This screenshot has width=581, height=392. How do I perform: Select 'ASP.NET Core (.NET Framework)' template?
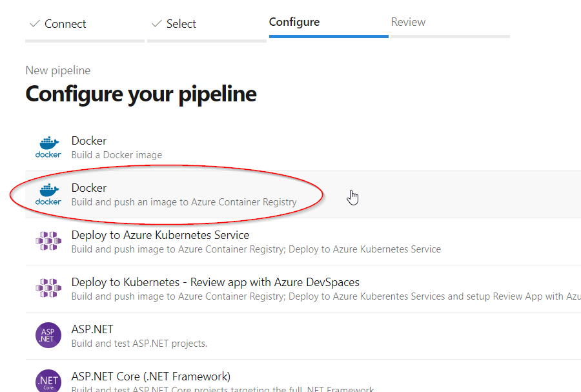pyautogui.click(x=151, y=377)
